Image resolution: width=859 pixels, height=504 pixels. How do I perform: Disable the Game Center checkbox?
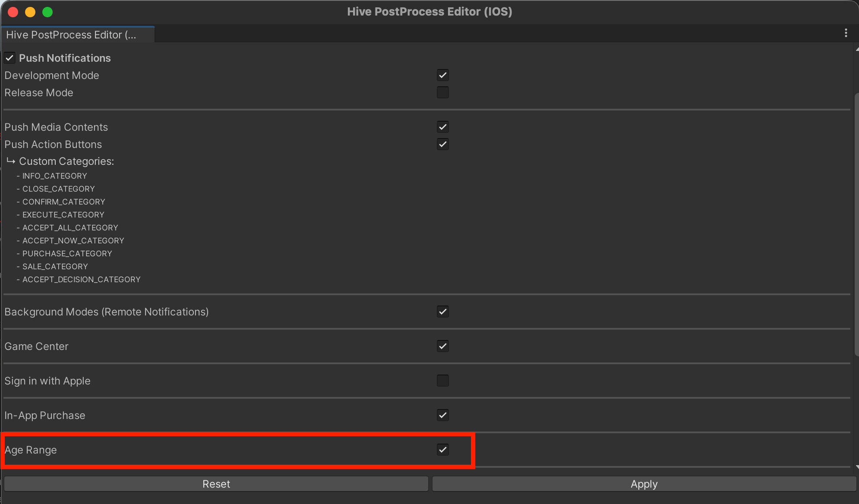click(x=442, y=346)
